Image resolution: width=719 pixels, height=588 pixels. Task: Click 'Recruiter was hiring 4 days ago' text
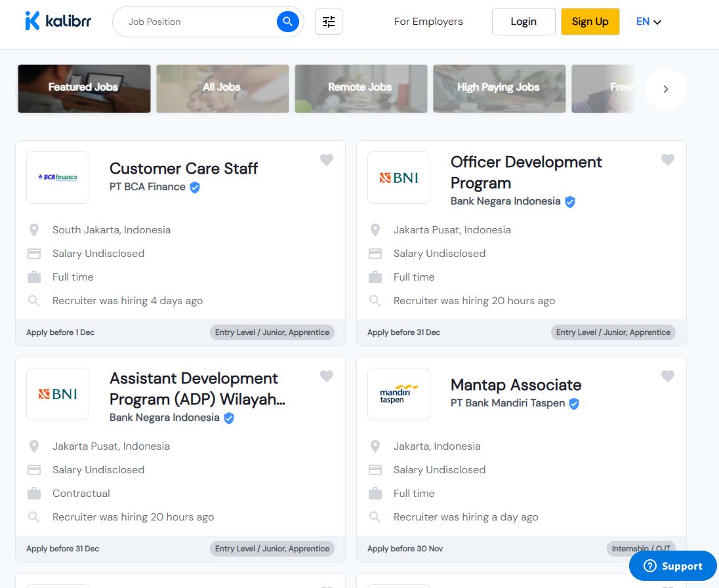(127, 301)
